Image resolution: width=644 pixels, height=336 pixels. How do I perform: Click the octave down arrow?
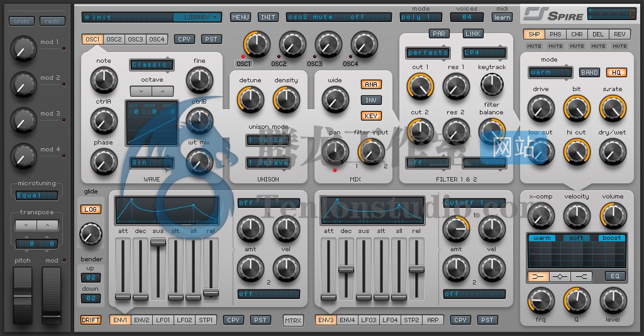(141, 91)
